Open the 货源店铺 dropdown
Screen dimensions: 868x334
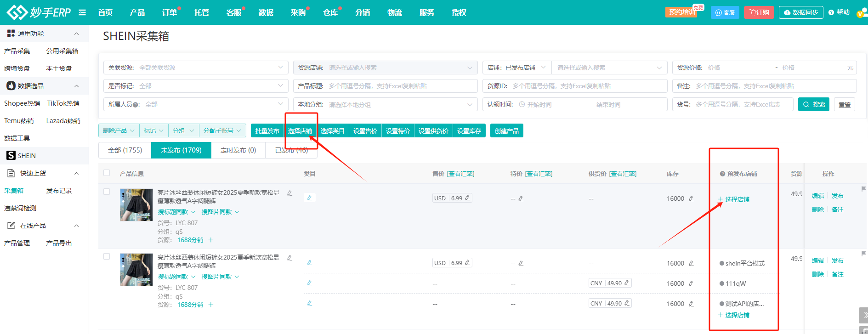pyautogui.click(x=386, y=68)
